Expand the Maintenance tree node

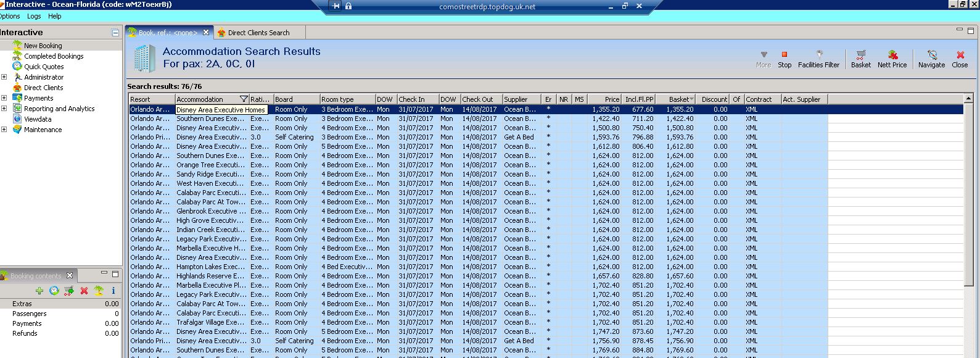(x=4, y=130)
